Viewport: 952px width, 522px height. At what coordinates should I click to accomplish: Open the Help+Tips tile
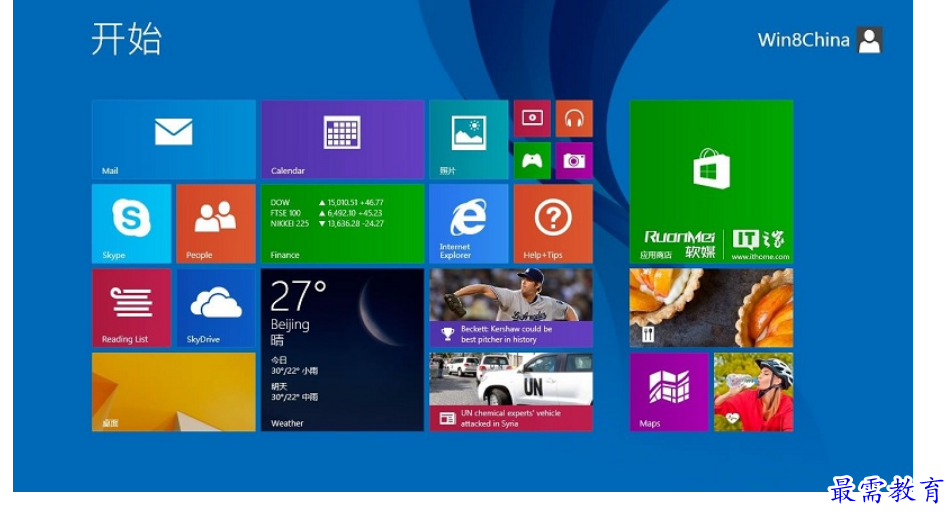[x=553, y=224]
